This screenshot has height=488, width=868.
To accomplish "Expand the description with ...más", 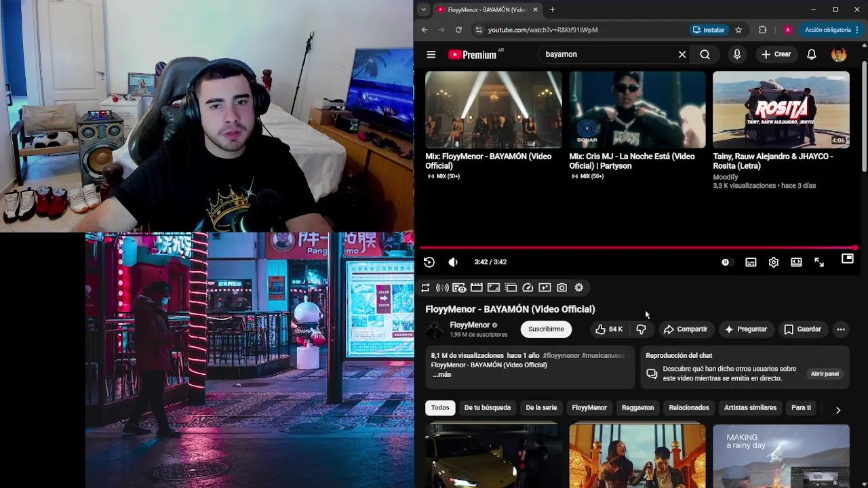I will click(441, 375).
